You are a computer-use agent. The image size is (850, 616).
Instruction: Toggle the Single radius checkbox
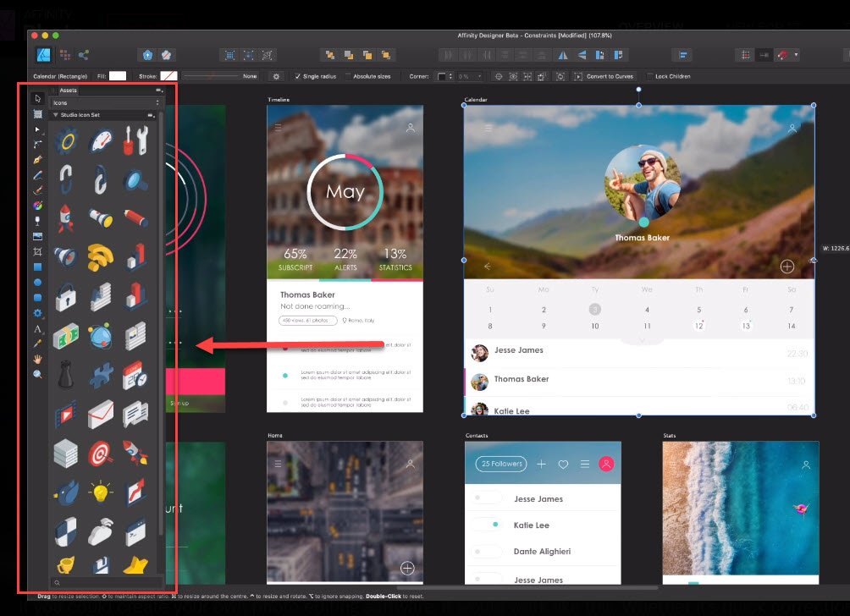click(x=297, y=76)
